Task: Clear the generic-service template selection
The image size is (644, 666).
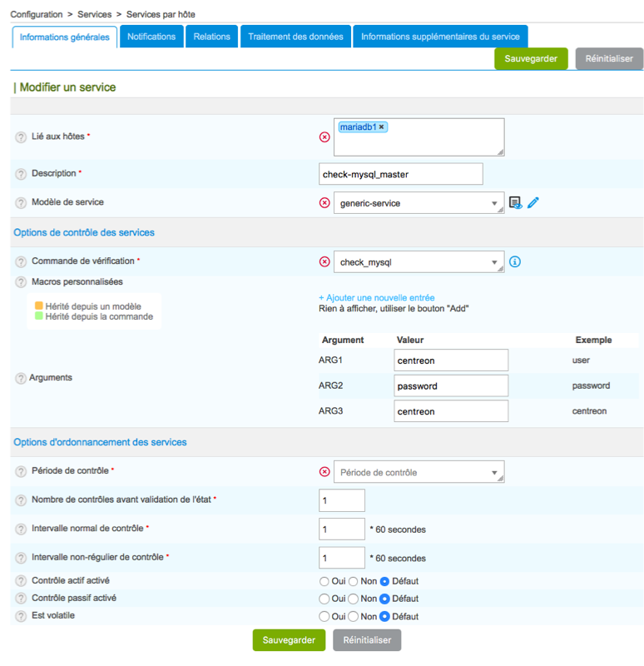Action: (x=324, y=202)
